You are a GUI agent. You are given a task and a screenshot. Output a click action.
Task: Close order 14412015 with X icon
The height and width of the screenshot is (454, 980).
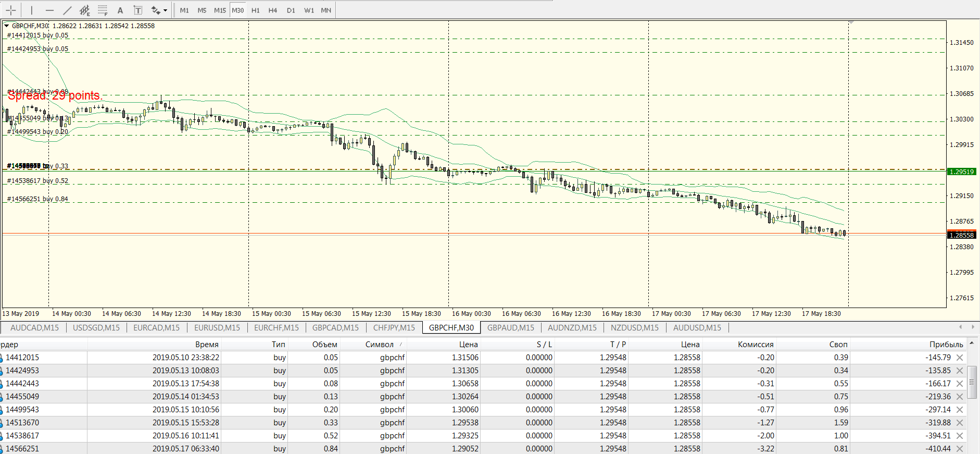coord(960,358)
